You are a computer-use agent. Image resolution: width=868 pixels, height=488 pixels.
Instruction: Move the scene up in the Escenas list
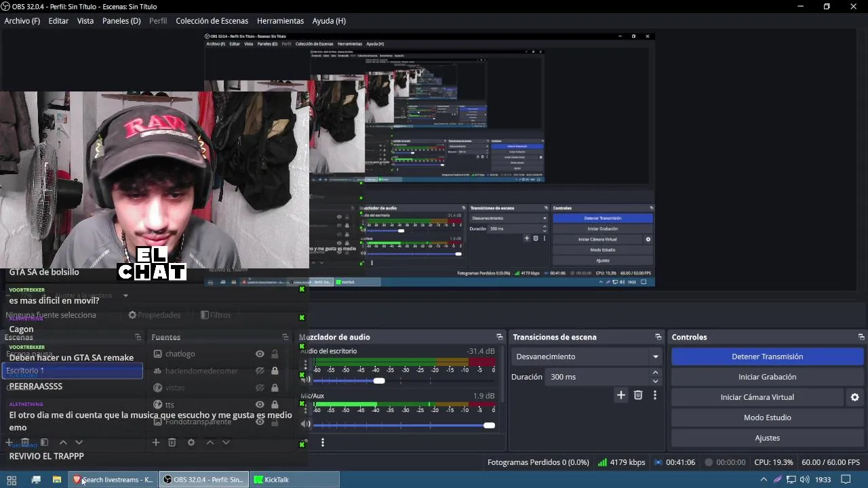point(63,442)
